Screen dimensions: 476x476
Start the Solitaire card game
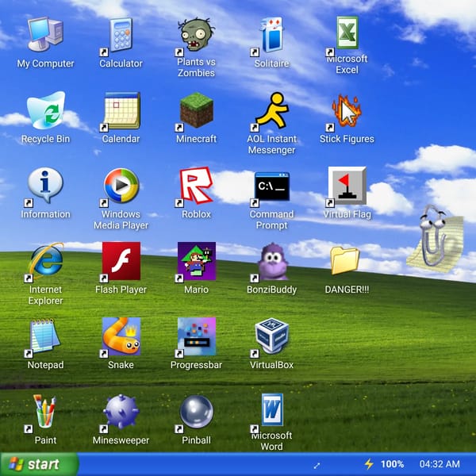pyautogui.click(x=271, y=35)
